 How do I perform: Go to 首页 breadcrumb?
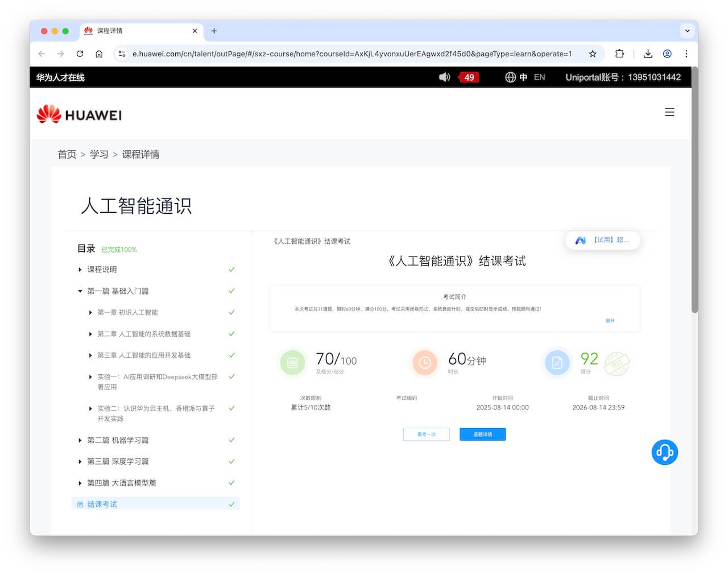[67, 154]
